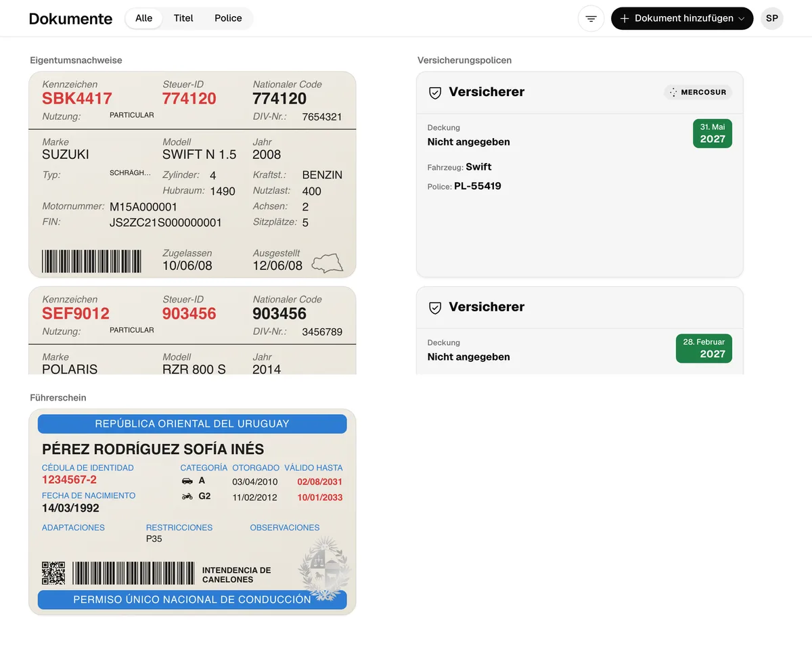This screenshot has height=655, width=812.
Task: Click DIV-Nr. value 7654321
Action: pos(322,117)
